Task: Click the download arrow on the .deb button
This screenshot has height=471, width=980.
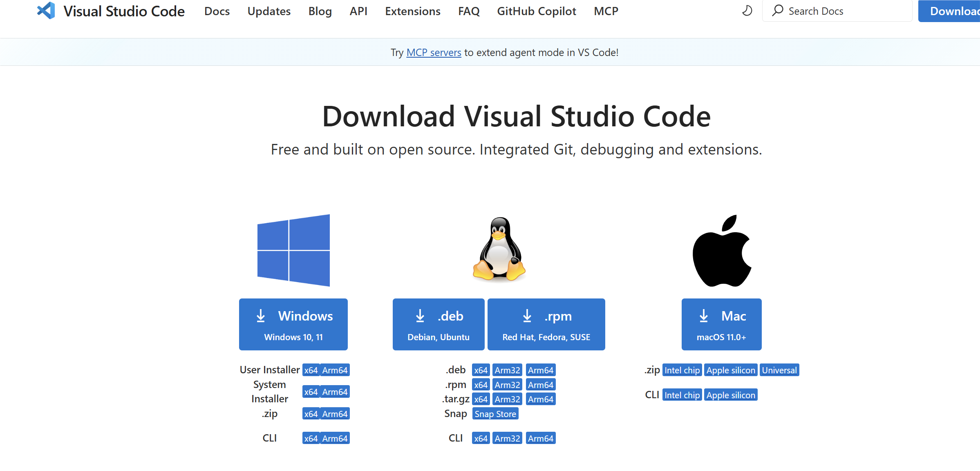Action: tap(420, 316)
